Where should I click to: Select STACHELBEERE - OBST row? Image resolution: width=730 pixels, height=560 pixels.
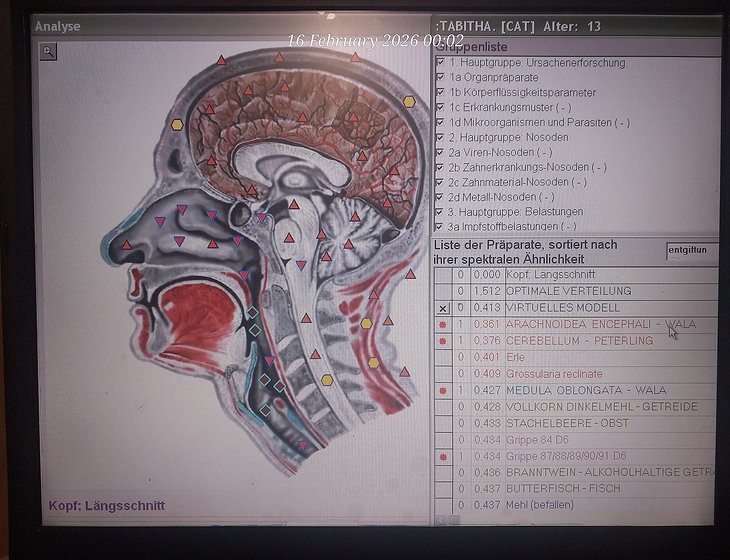[x=567, y=423]
